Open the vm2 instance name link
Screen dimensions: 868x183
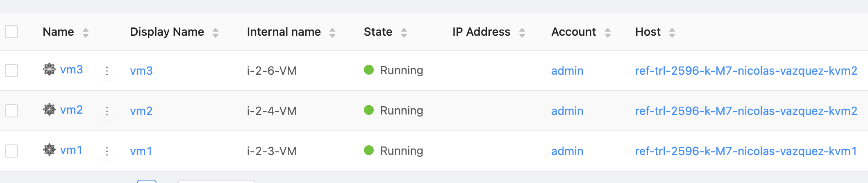[71, 110]
